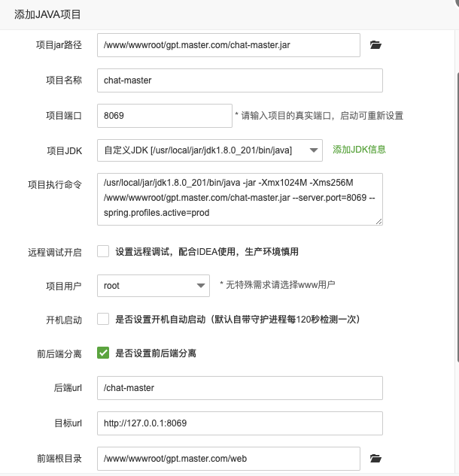Open folder browser for frontend root directory
This screenshot has width=459, height=476.
(375, 458)
